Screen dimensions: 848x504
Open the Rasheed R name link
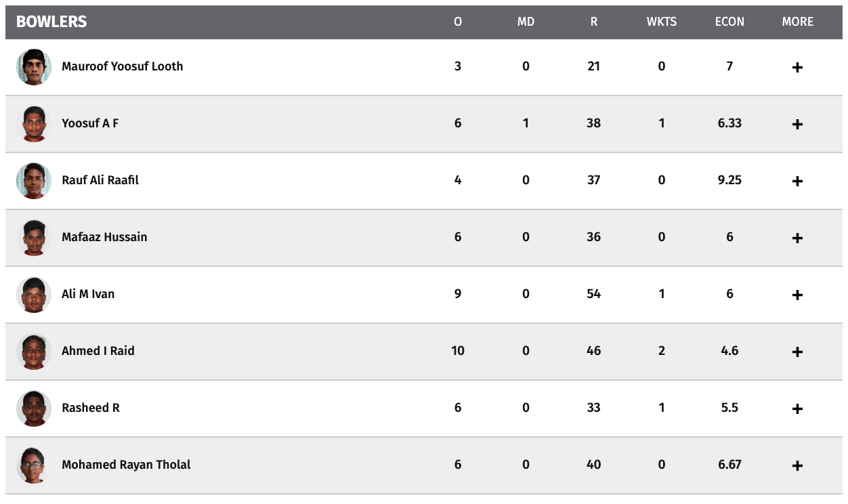pos(91,408)
